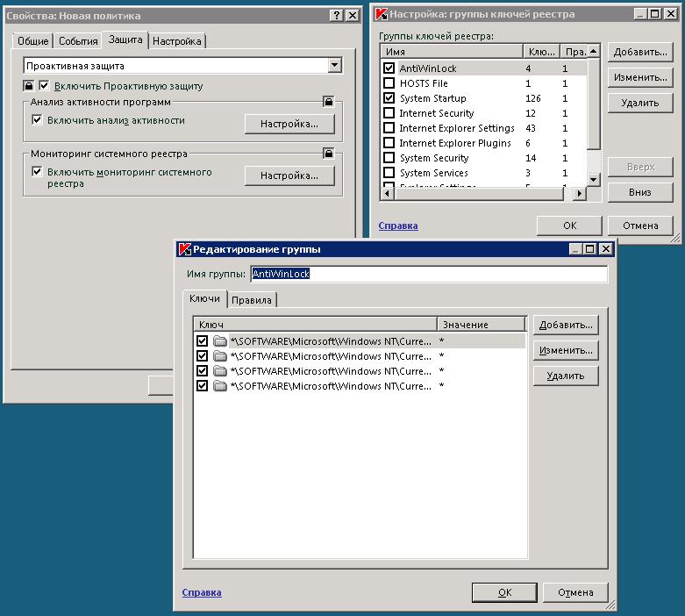
Task: Check Internet Explorer Settings group checkbox
Action: click(389, 127)
